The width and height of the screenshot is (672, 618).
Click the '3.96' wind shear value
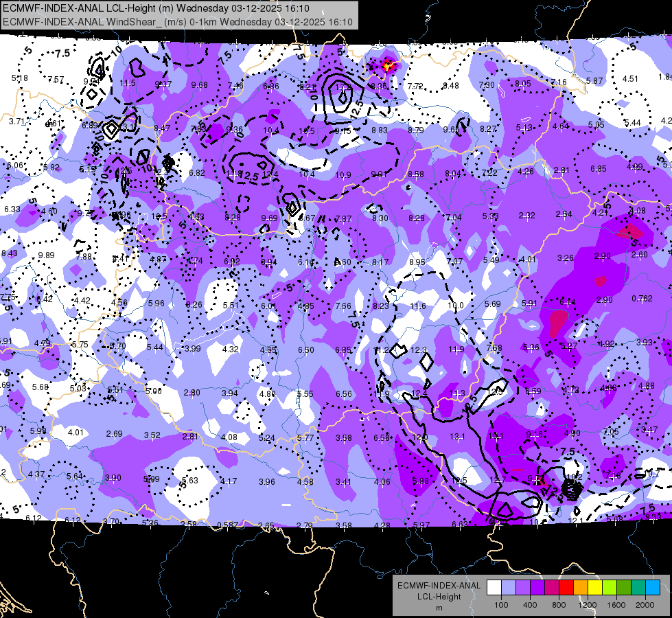[x=266, y=481]
